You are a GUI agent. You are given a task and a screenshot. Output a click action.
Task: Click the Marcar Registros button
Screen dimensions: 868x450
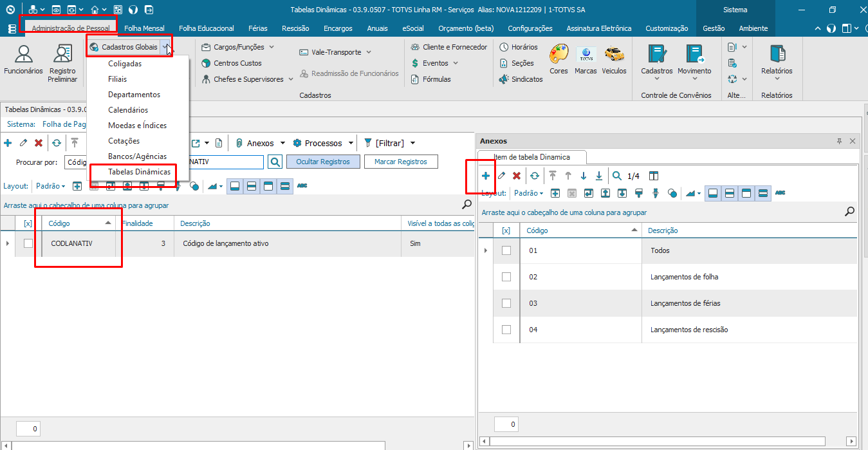click(401, 162)
